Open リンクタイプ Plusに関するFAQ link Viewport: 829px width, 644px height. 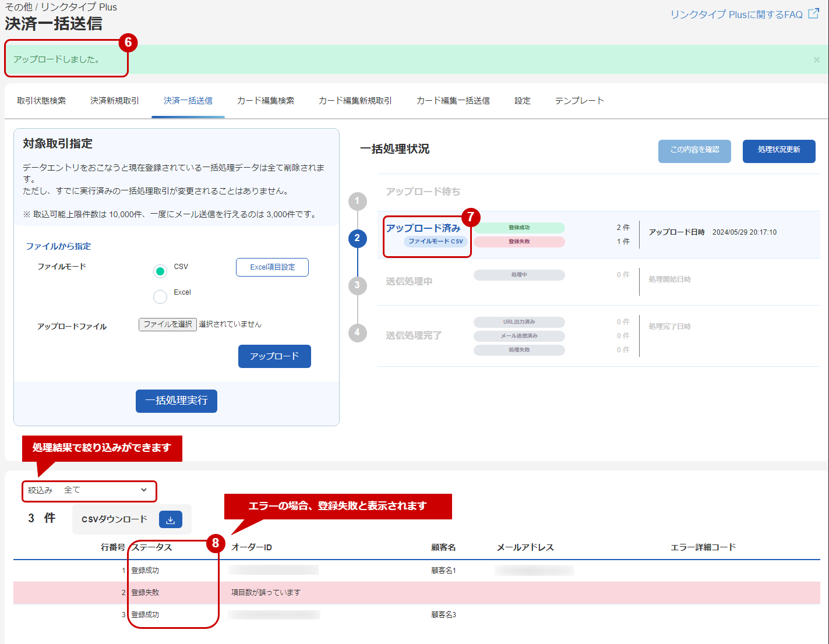[736, 15]
